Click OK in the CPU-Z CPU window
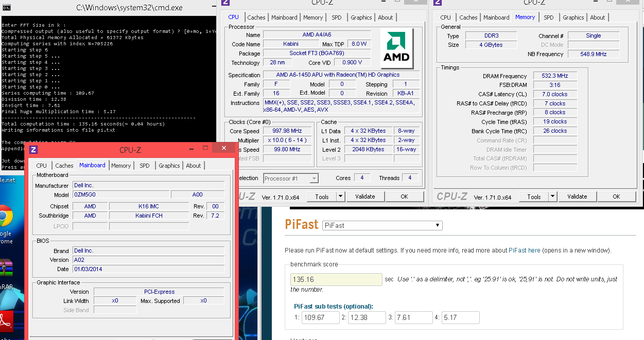 coord(404,196)
